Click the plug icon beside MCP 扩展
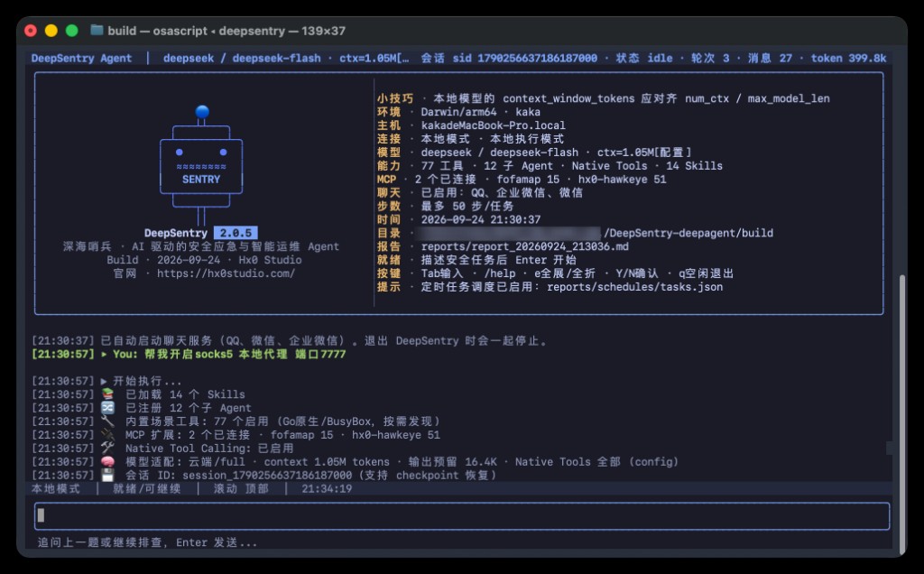Image resolution: width=924 pixels, height=574 pixels. click(x=107, y=435)
